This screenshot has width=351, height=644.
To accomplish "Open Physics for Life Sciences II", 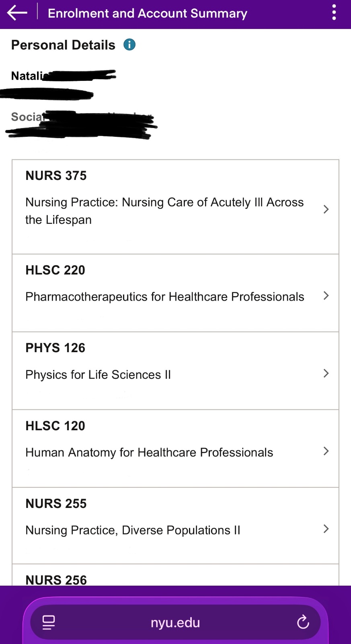I will click(98, 375).
